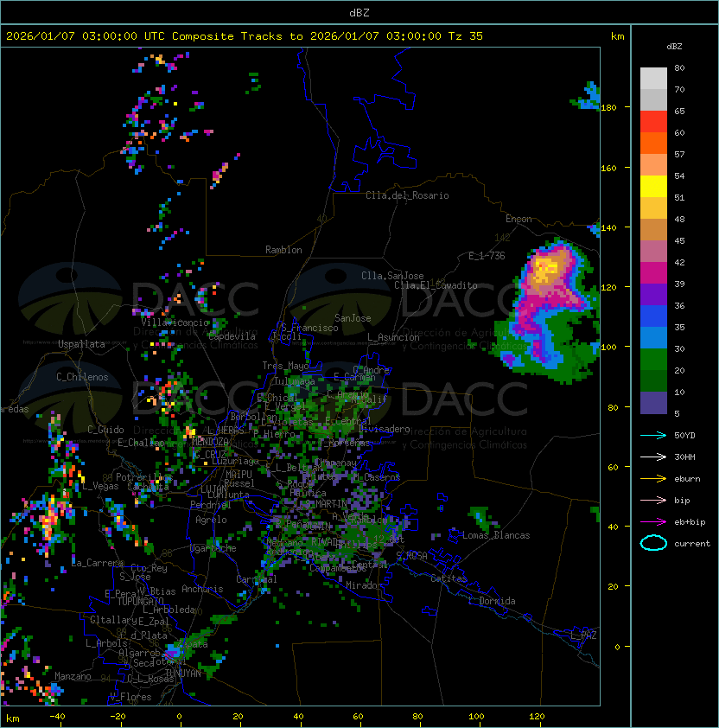This screenshot has width=719, height=728.
Task: Click the 'L_Dormida' map label
Action: point(492,601)
